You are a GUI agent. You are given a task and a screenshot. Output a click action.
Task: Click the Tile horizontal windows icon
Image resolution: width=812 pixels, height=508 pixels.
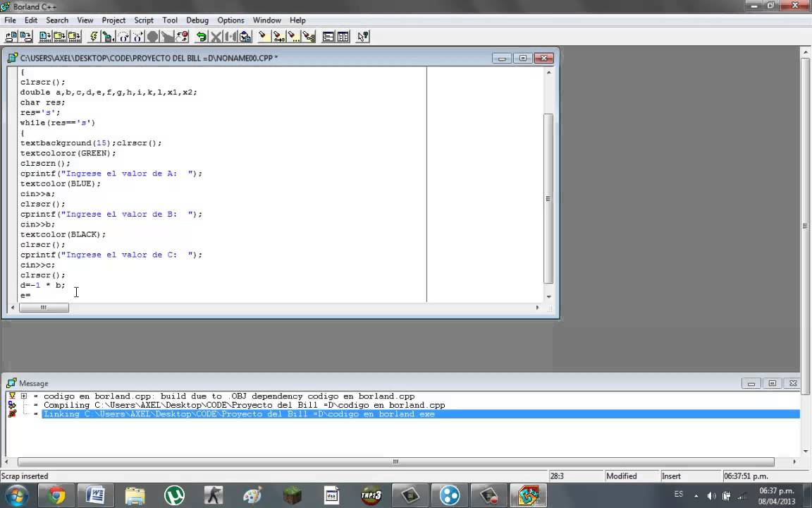(x=328, y=36)
